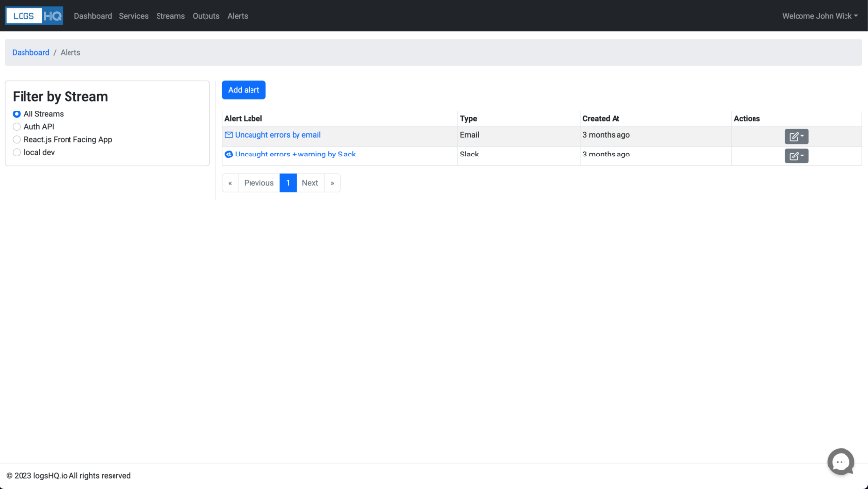This screenshot has width=868, height=489.
Task: Open the chat support bubble icon
Action: [841, 462]
